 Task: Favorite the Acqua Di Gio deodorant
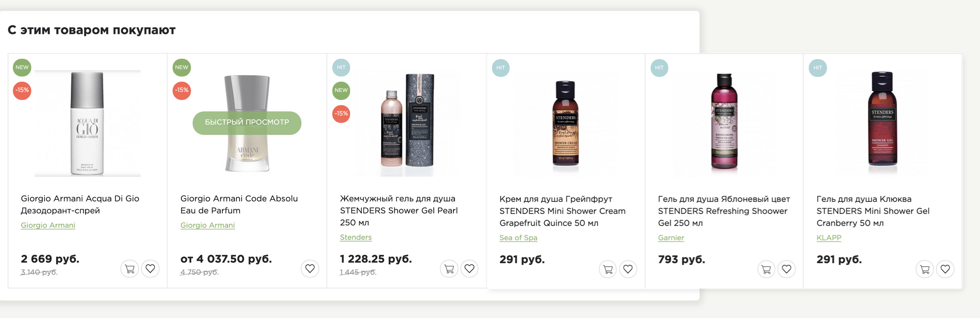(150, 269)
